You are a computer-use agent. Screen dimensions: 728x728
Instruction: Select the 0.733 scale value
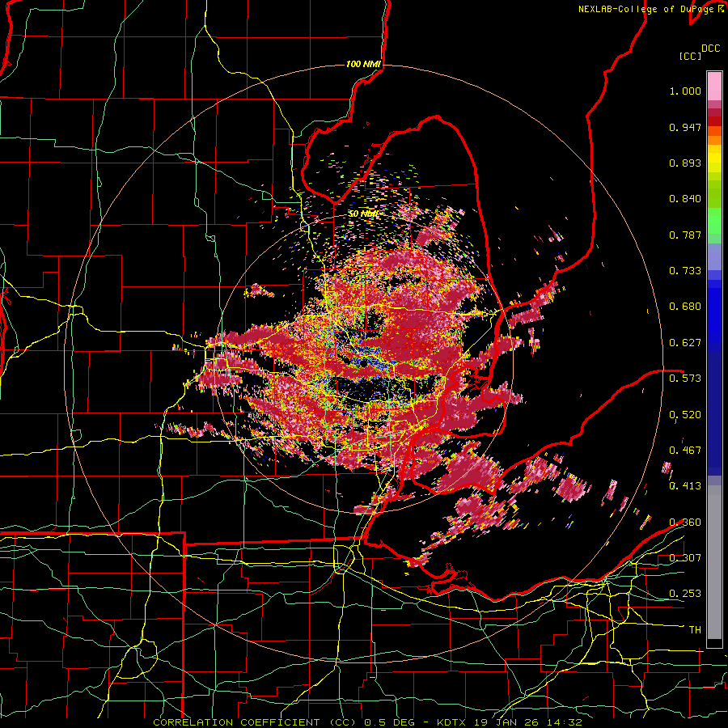coord(685,271)
